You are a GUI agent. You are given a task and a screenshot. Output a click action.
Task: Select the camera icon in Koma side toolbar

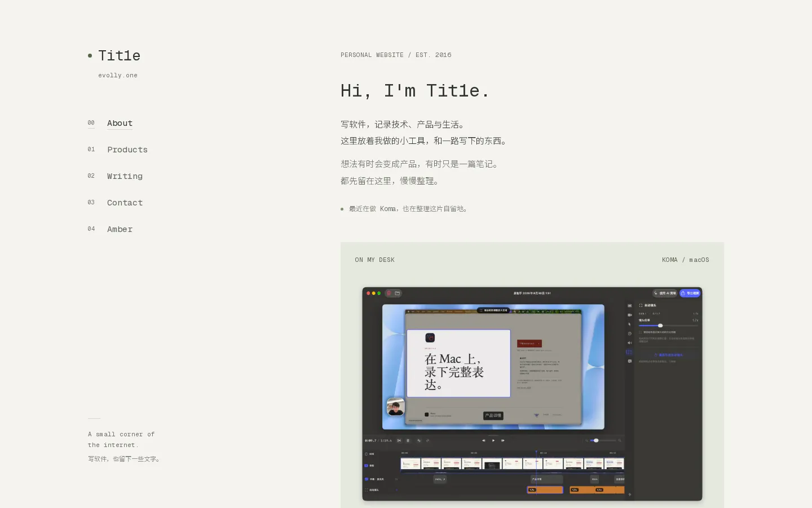(x=630, y=315)
